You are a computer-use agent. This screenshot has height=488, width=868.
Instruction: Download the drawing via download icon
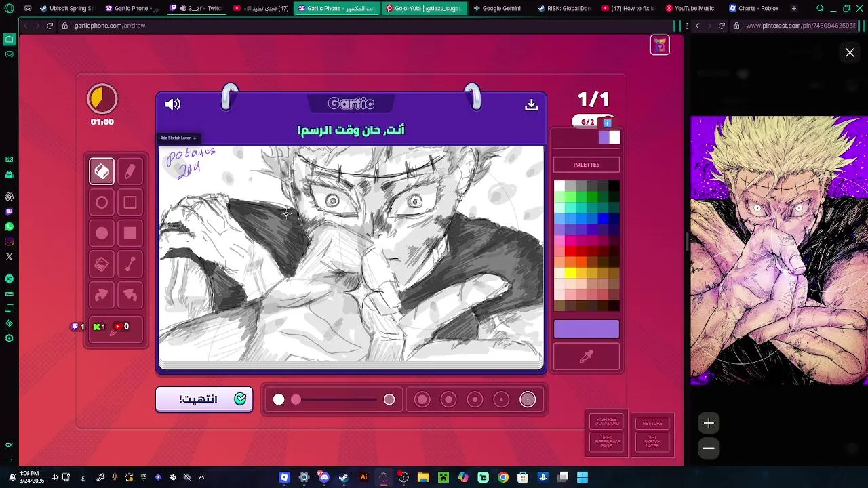pyautogui.click(x=531, y=104)
